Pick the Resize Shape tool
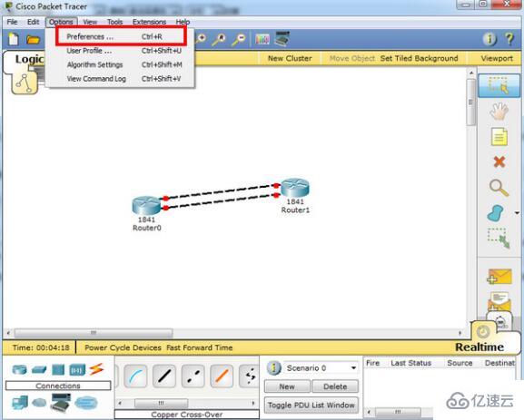This screenshot has width=524, height=420. point(499,238)
